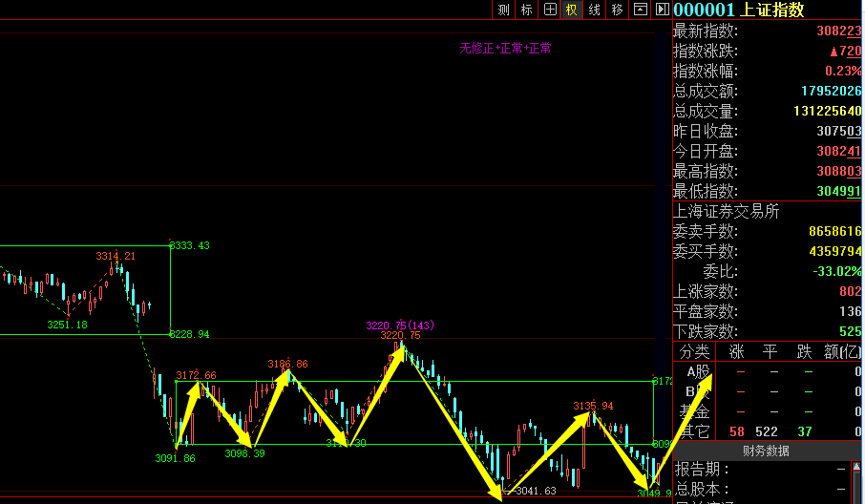The image size is (865, 504).
Task: Click the 涨 column header
Action: tap(736, 351)
